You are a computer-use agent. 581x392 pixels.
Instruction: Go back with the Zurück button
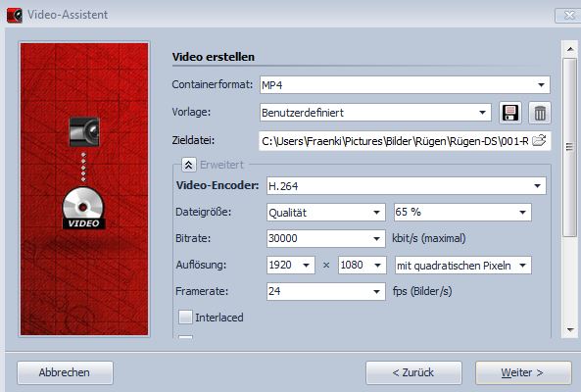point(413,372)
